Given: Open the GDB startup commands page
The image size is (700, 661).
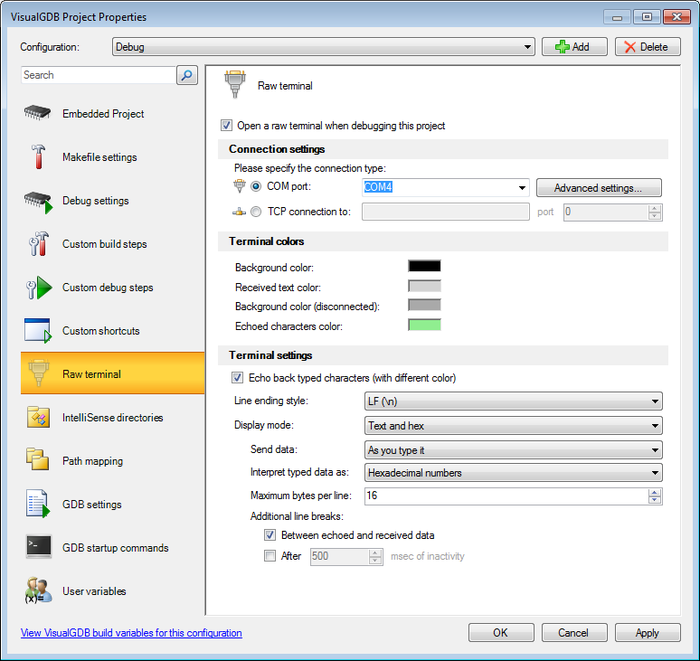Looking at the screenshot, I should coord(112,548).
